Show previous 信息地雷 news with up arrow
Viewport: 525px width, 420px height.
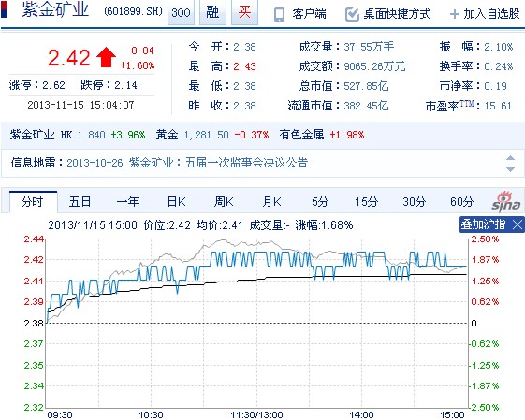click(x=510, y=158)
